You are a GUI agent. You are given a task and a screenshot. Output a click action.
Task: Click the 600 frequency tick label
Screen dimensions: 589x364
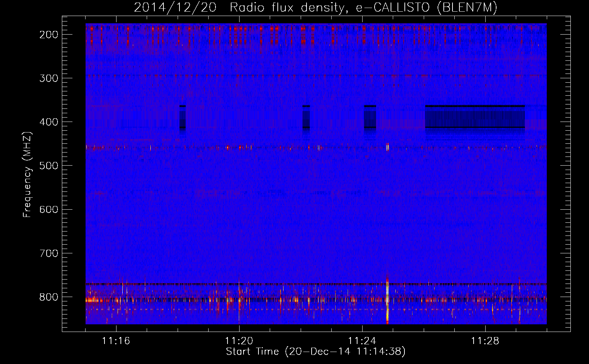[x=48, y=209]
